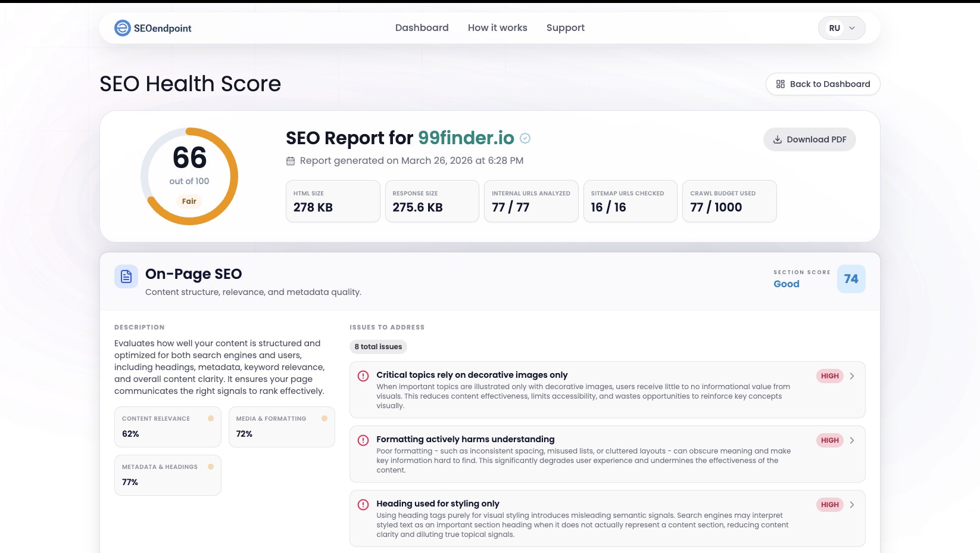Viewport: 980px width, 553px height.
Task: Click the calendar icon next to report generation date
Action: point(290,160)
